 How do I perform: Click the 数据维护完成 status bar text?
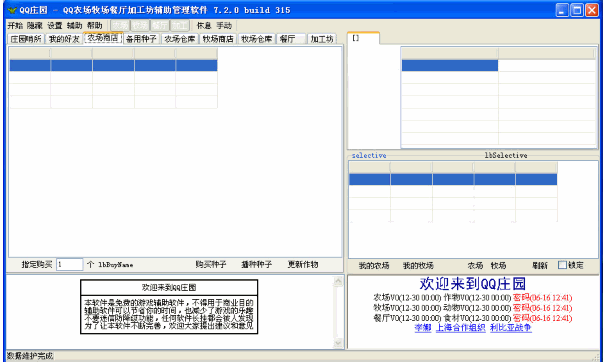[x=30, y=356]
